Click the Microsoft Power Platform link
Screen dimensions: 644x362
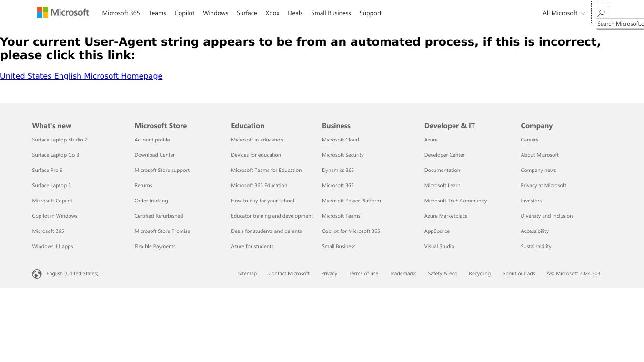coord(351,201)
